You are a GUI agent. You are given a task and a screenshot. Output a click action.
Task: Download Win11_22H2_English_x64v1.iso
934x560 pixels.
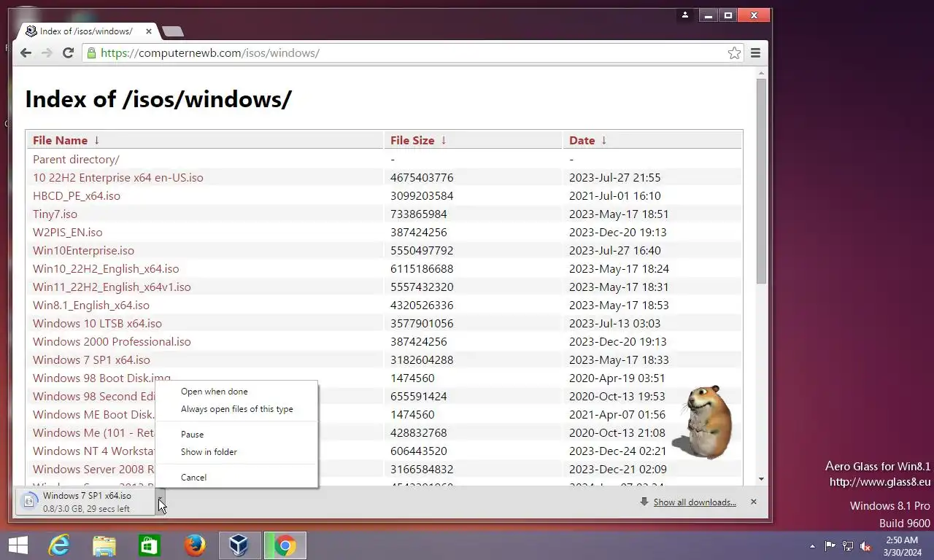(112, 287)
